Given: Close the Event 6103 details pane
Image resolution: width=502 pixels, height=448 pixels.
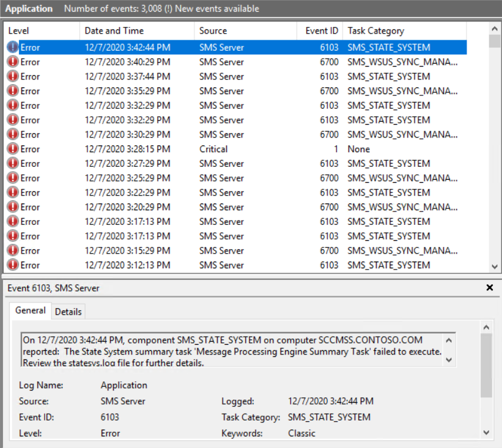Looking at the screenshot, I should [x=489, y=287].
